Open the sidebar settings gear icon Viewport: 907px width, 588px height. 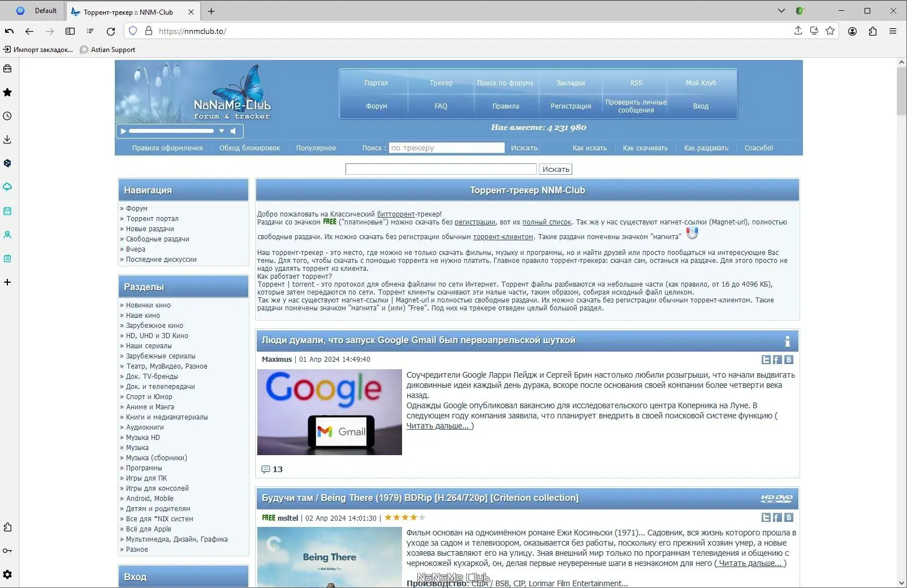[7, 574]
